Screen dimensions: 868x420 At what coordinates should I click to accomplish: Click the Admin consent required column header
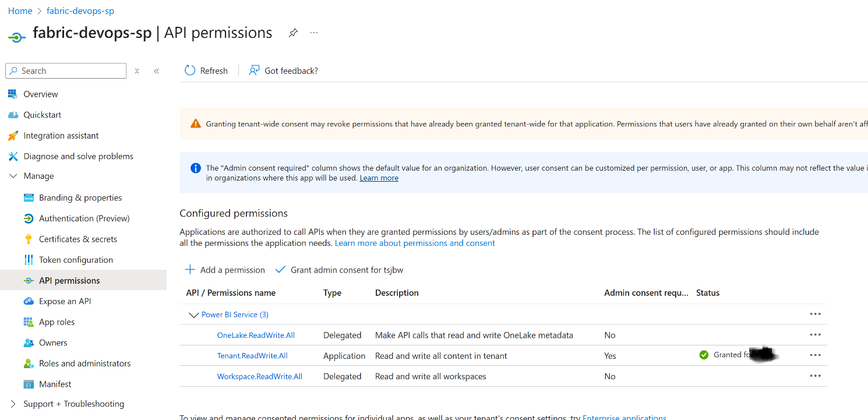click(646, 293)
